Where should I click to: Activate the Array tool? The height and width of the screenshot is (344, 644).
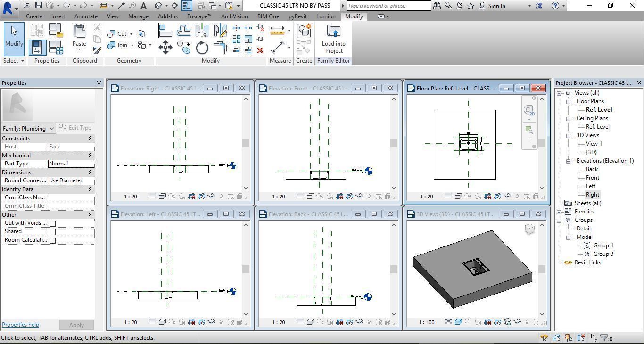[236, 39]
